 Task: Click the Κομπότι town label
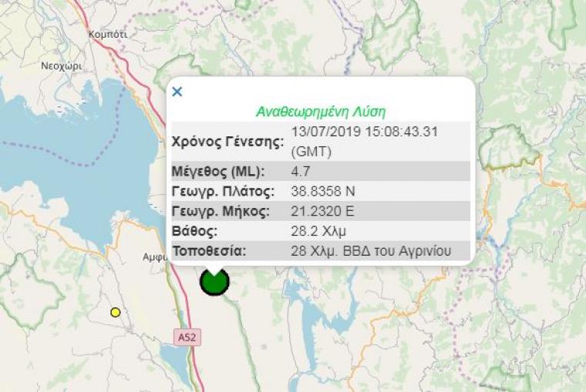[x=108, y=35]
